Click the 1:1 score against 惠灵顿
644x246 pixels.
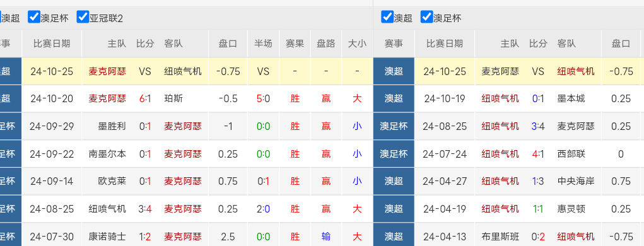tap(538, 209)
